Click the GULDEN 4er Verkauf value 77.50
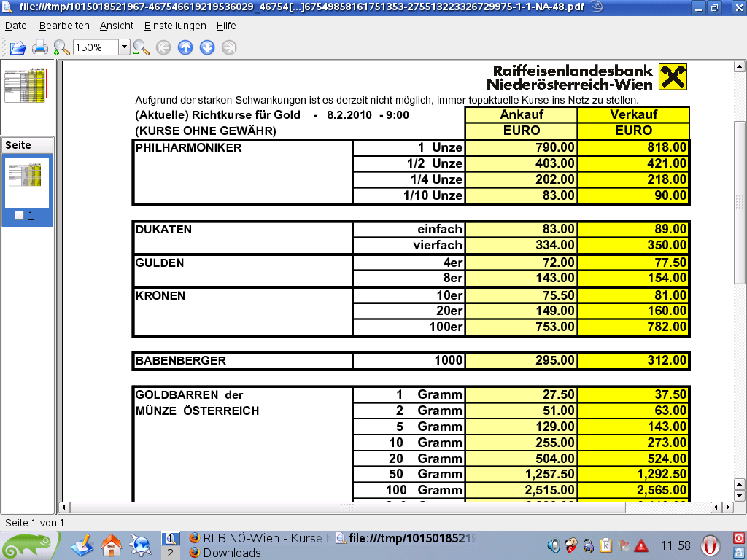This screenshot has height=560, width=747. pyautogui.click(x=670, y=262)
